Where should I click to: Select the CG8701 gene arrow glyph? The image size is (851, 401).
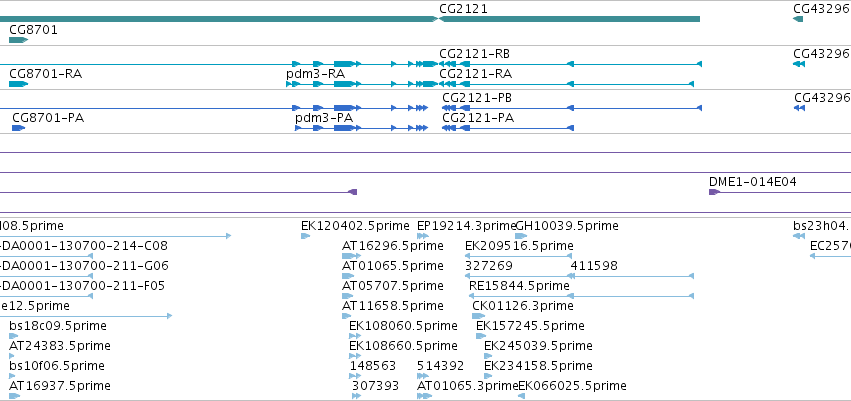tap(18, 40)
